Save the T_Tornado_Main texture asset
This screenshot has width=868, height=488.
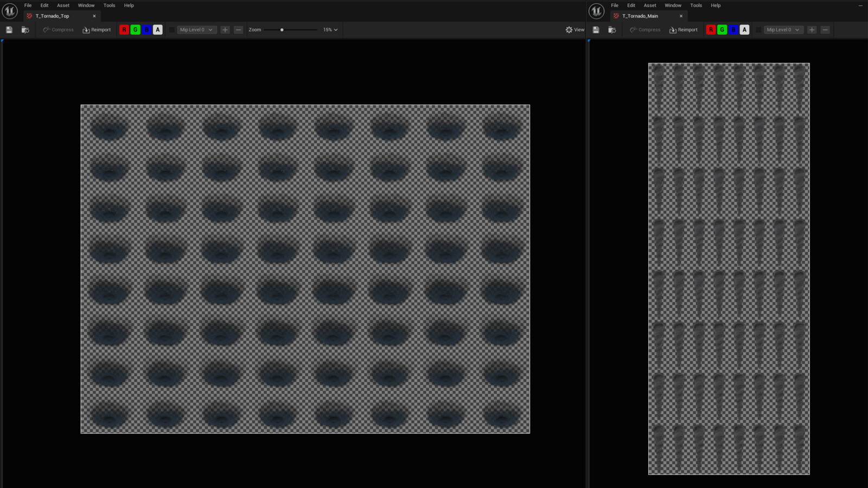[596, 30]
